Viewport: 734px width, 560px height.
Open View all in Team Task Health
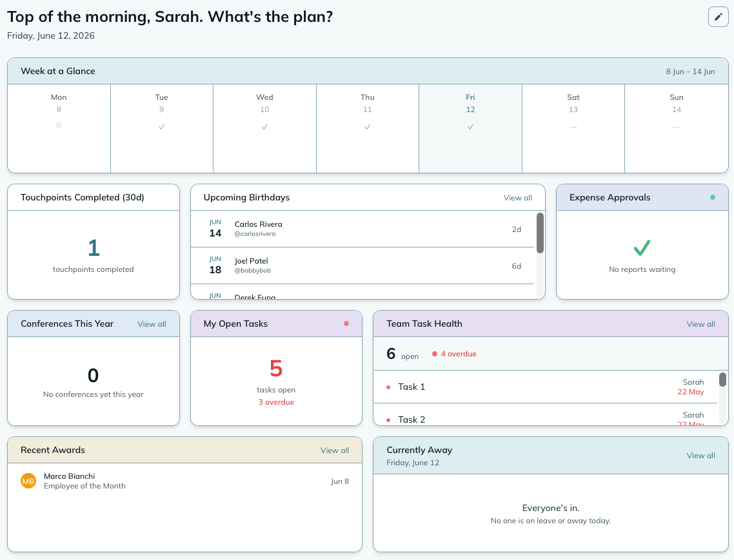click(700, 324)
